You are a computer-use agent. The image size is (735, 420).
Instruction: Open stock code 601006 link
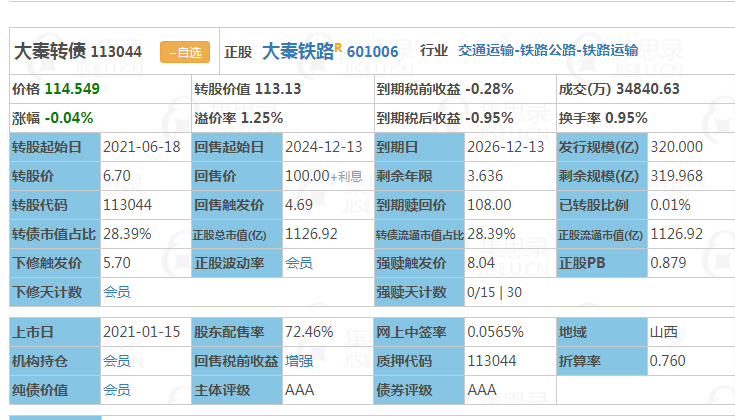(372, 52)
